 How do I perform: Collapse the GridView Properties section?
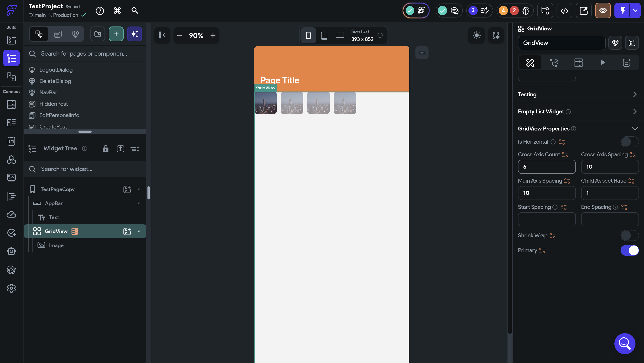pos(635,129)
